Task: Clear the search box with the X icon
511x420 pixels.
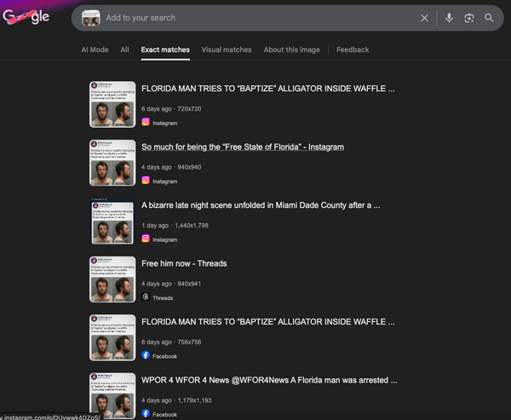Action: (424, 18)
